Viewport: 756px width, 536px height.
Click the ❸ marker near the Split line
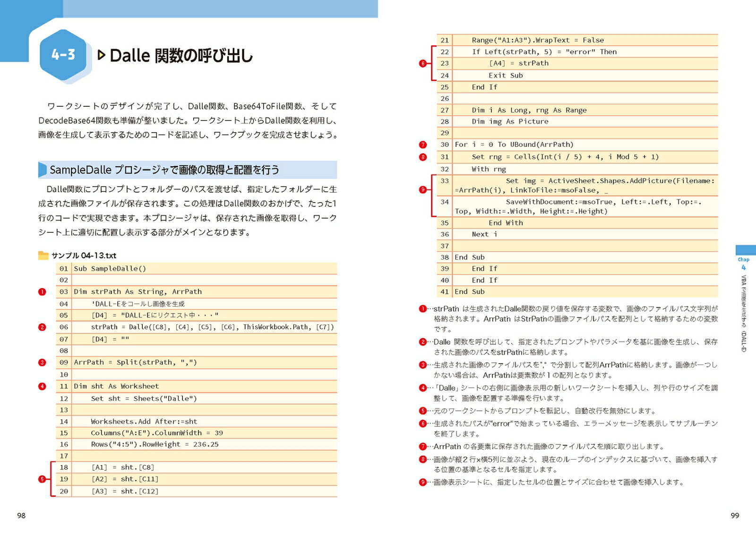pyautogui.click(x=42, y=362)
